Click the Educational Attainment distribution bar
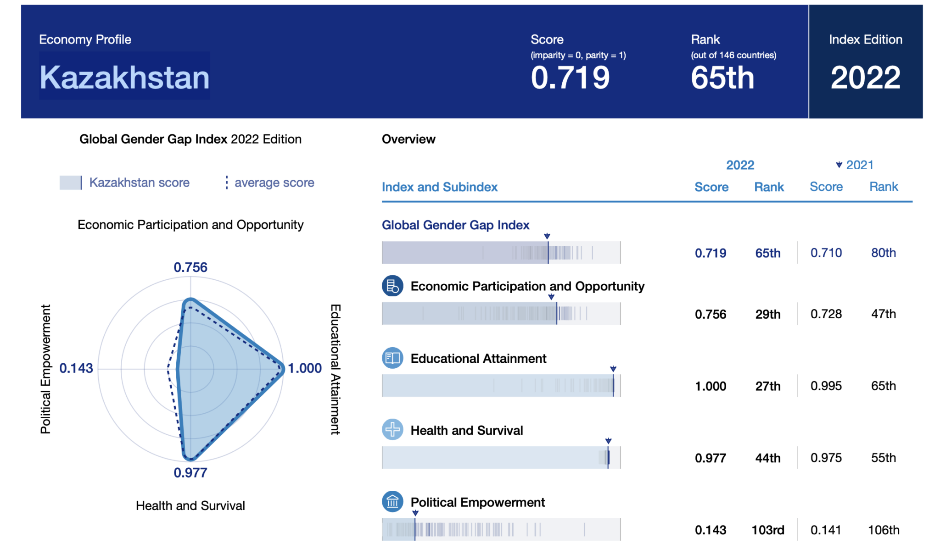The image size is (940, 560). pos(501,385)
